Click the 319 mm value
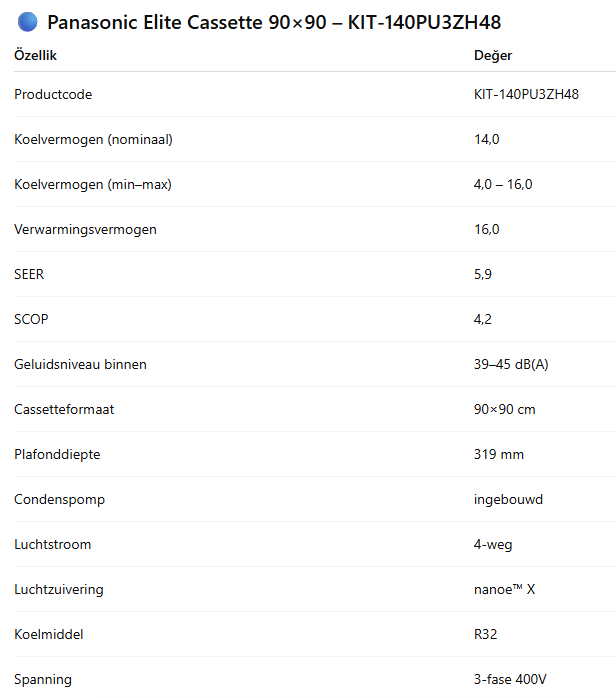 499,454
